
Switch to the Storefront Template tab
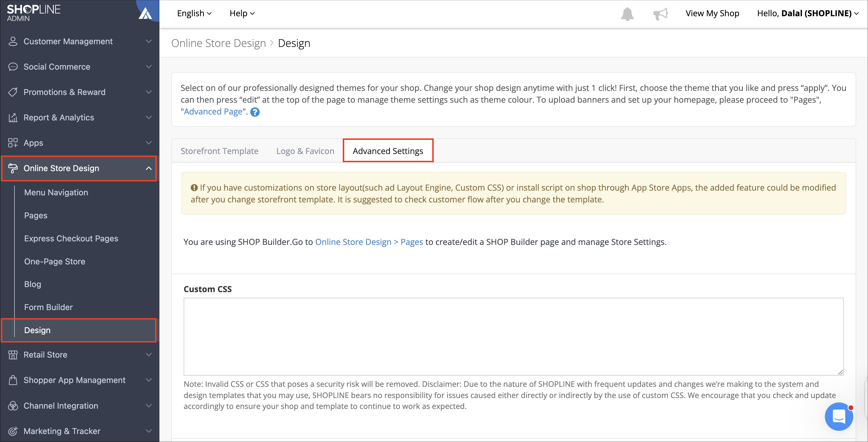pyautogui.click(x=219, y=151)
